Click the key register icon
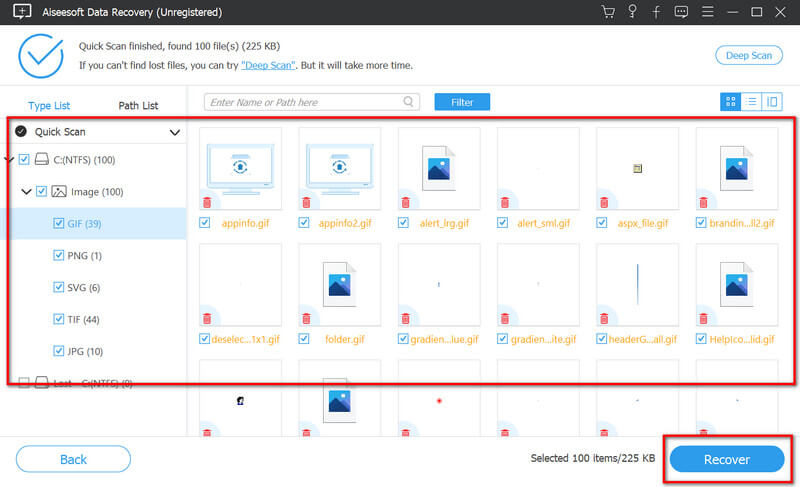The height and width of the screenshot is (487, 800). tap(632, 12)
